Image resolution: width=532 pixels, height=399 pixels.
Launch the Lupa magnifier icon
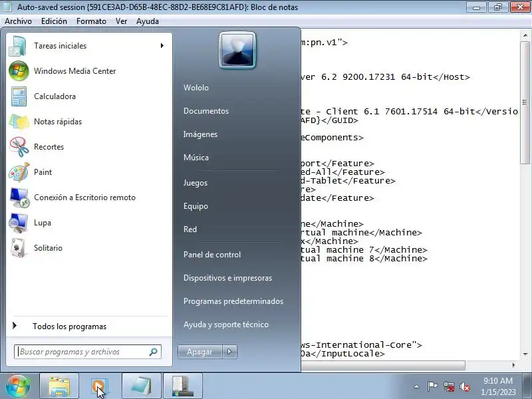pos(19,223)
